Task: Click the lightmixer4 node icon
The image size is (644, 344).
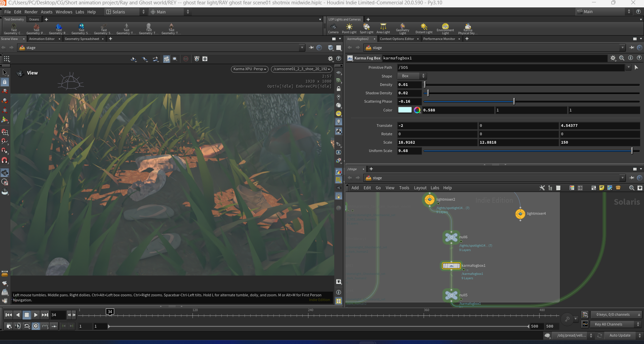Action: tap(520, 213)
